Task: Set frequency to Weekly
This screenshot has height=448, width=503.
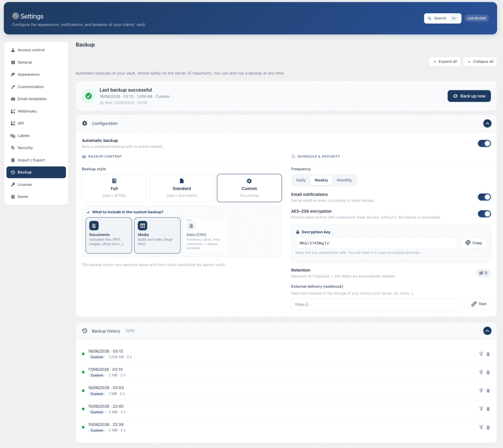Action: 321,180
